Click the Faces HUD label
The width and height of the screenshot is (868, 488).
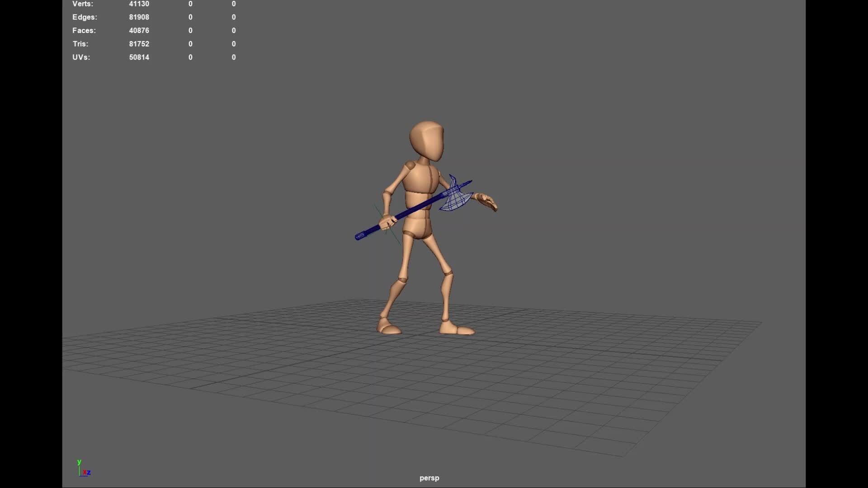[84, 30]
